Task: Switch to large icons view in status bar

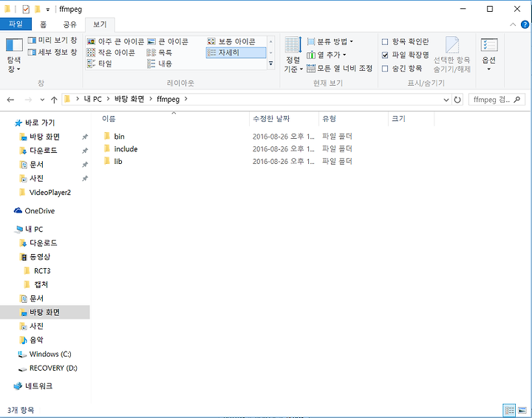Action: (x=522, y=411)
